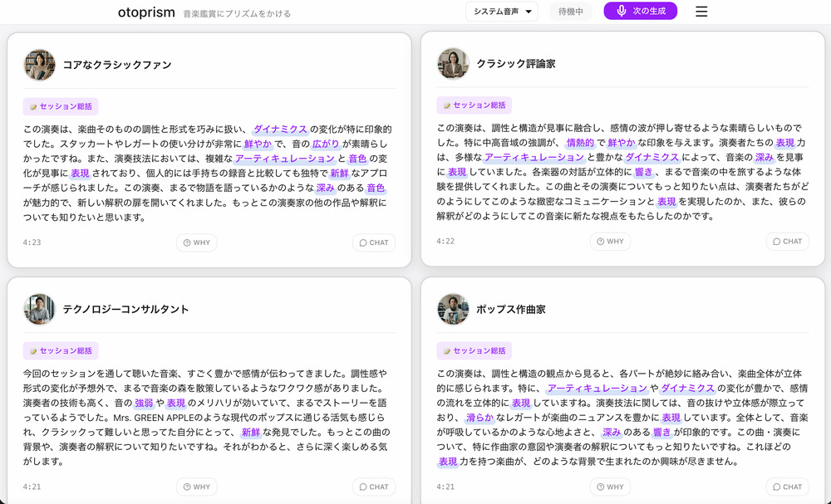Viewport: 831px width, 504px height.
Task: Click クラシック評論家 avatar photo
Action: pyautogui.click(x=453, y=64)
